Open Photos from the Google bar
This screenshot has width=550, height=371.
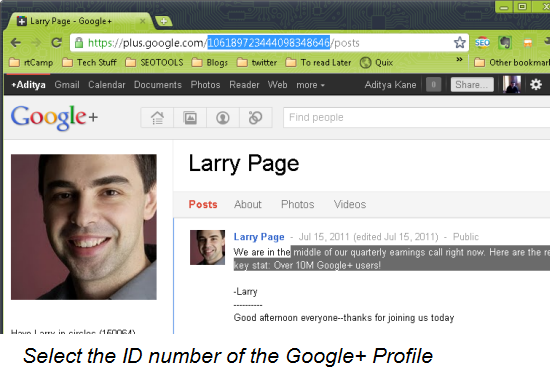point(205,85)
